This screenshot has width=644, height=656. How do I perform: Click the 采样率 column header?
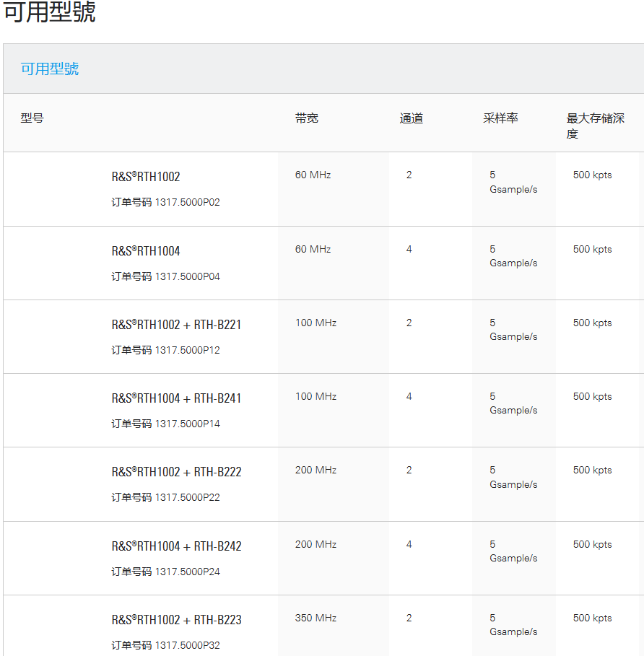point(500,118)
